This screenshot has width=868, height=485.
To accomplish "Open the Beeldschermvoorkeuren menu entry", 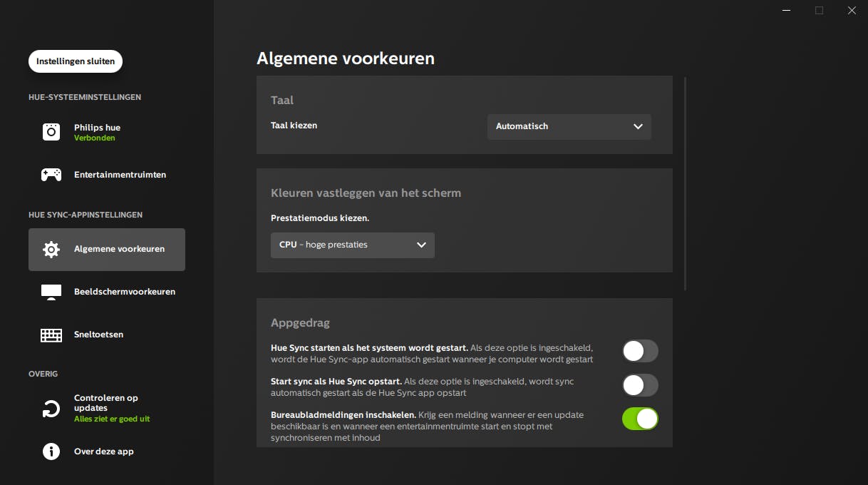I will [x=107, y=292].
